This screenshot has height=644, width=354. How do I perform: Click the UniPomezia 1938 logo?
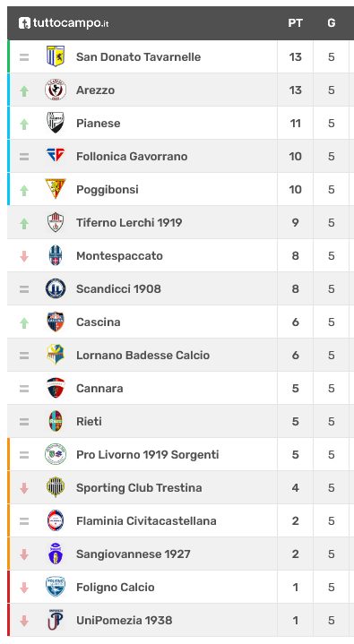point(56,620)
